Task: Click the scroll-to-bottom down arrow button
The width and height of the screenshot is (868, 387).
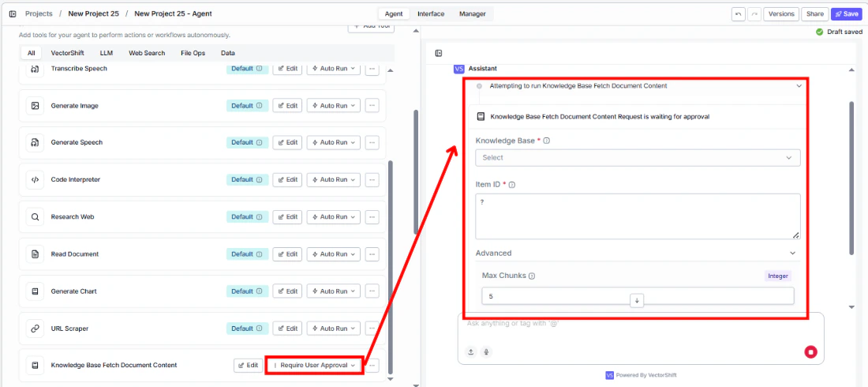Action: (637, 300)
